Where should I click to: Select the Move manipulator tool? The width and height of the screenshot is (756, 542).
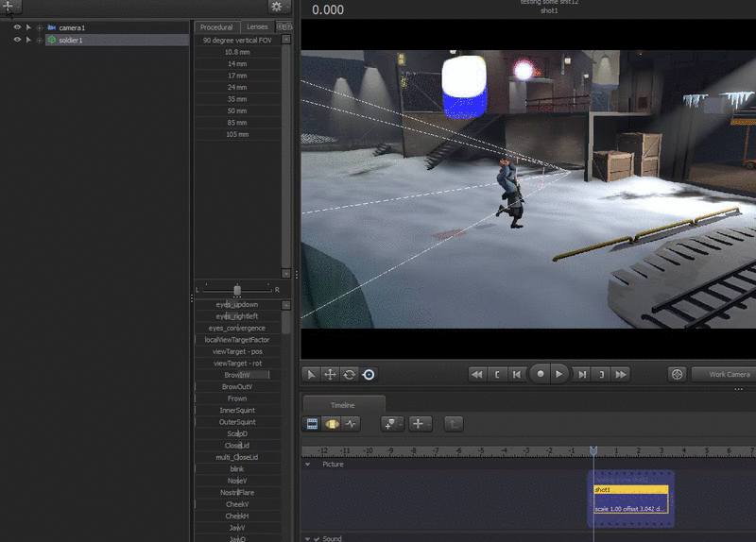[330, 374]
